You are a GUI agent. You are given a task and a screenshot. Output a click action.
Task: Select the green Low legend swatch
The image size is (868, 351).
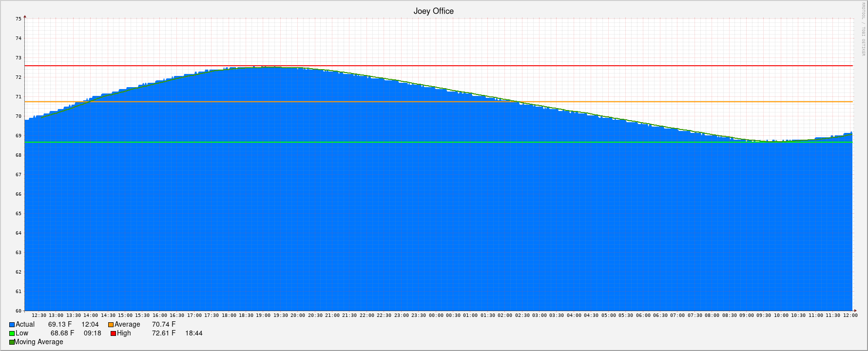12,333
